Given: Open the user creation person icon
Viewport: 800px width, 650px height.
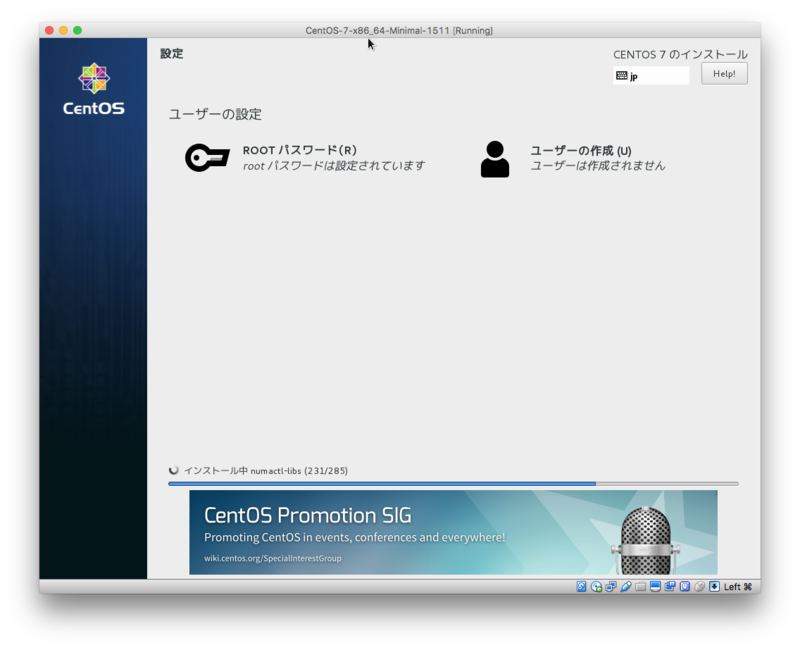Looking at the screenshot, I should [495, 159].
